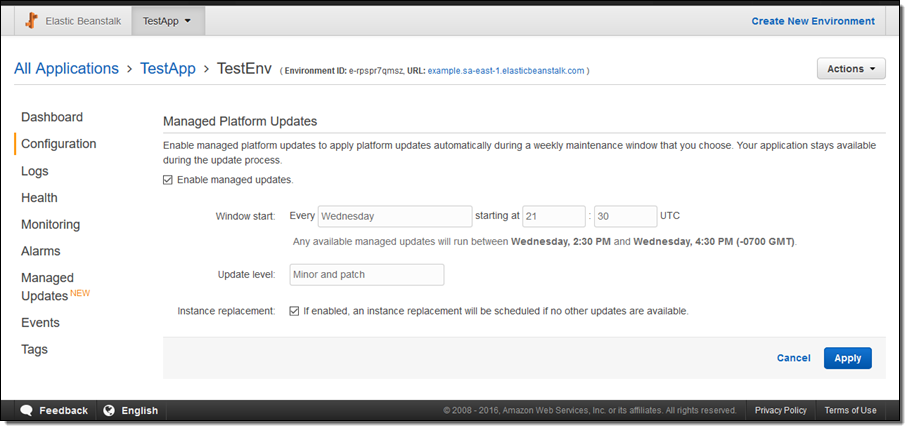
Task: Click the minutes field showing 30
Action: pyautogui.click(x=625, y=216)
